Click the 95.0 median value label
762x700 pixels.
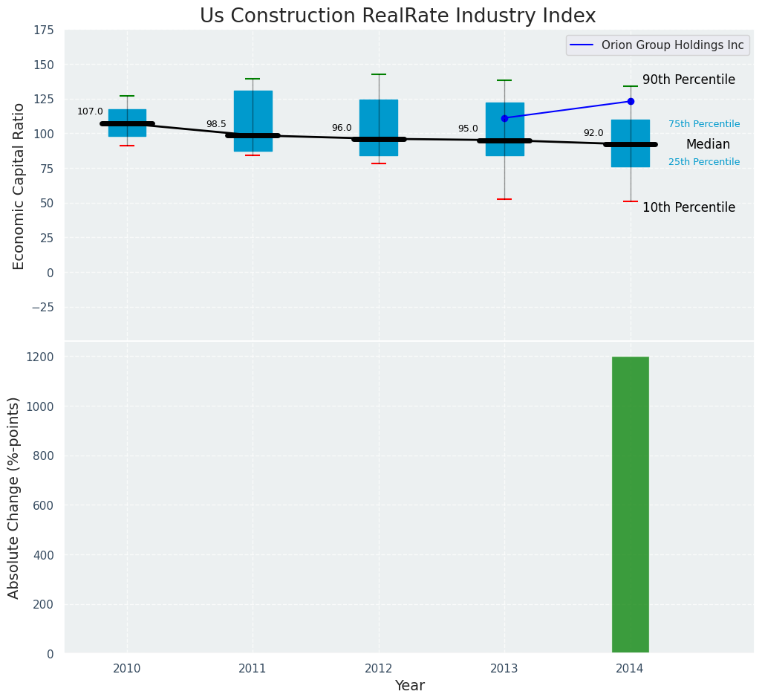pyautogui.click(x=468, y=129)
